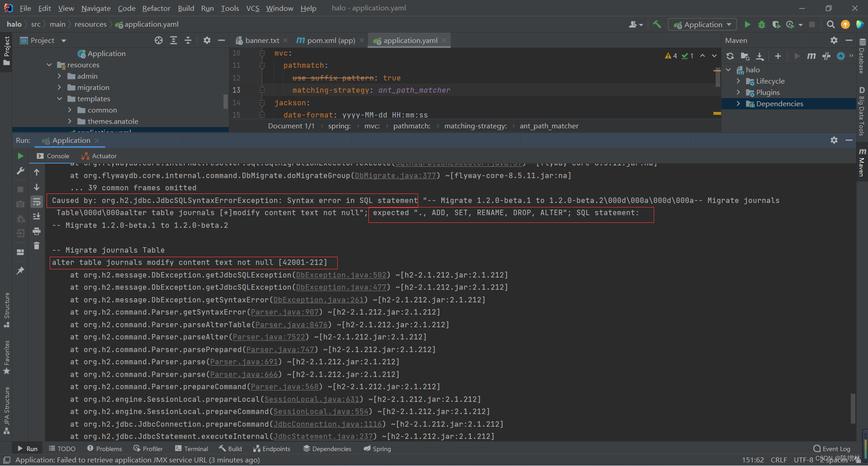Click the Clear All trash icon
Screen dimensions: 868x466
(37, 246)
